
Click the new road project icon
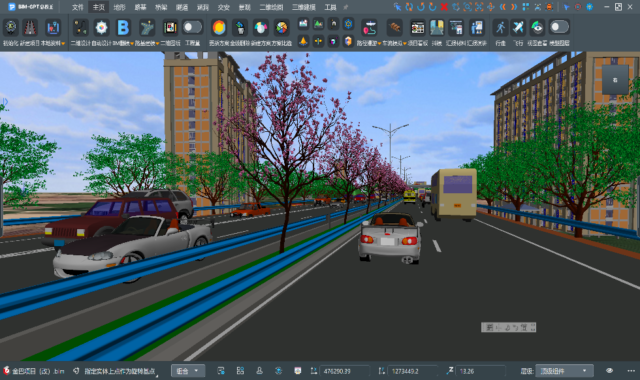(30, 27)
